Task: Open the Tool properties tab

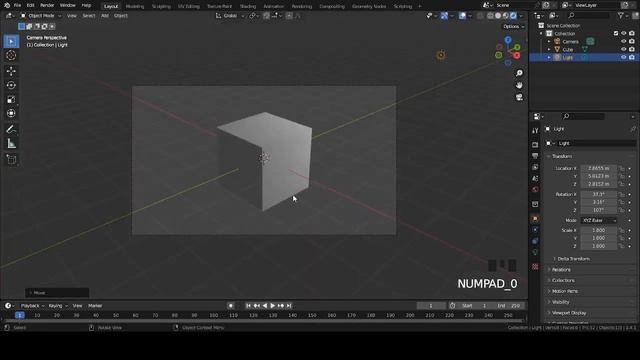Action: (535, 131)
